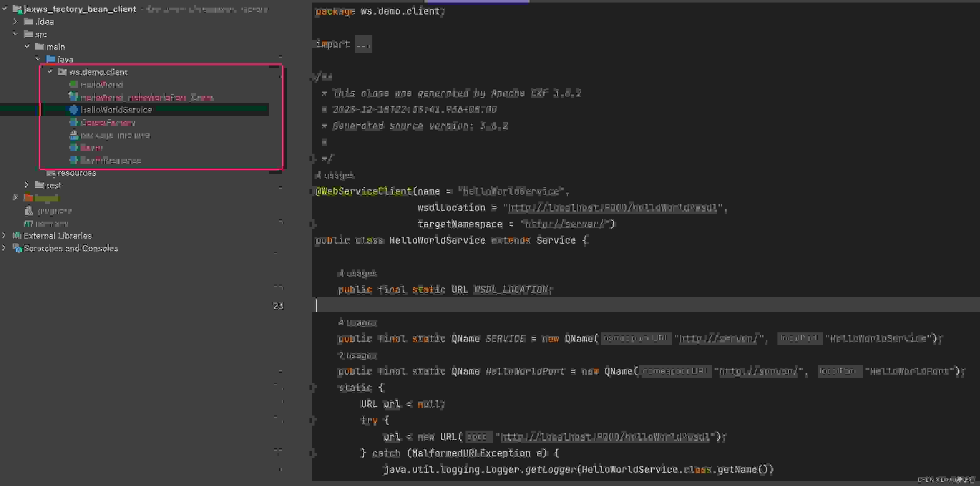
Task: Click the blue java source-root folder icon
Action: (x=51, y=59)
